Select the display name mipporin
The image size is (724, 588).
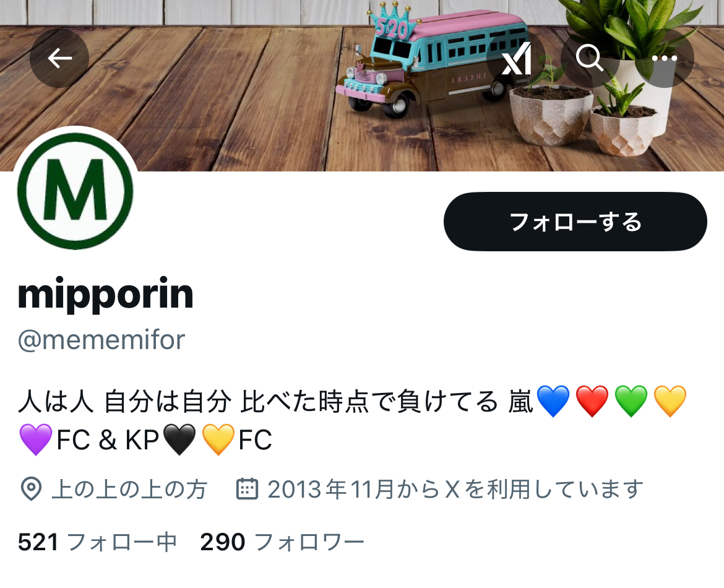(x=105, y=294)
